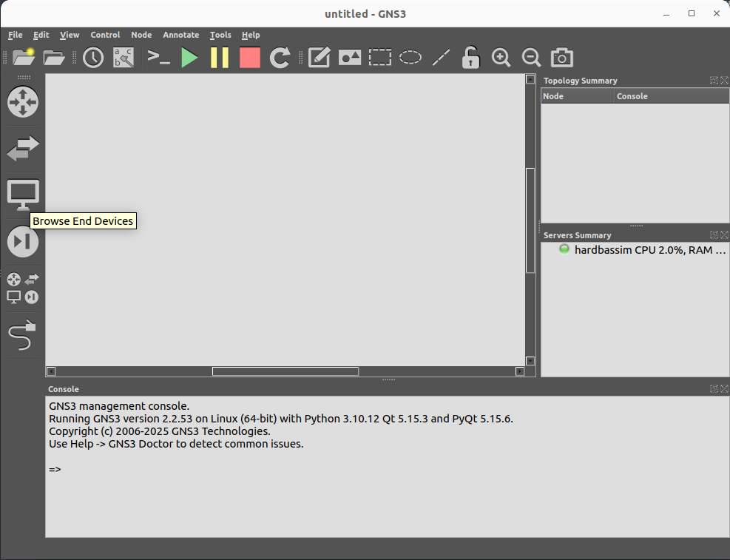Open the Help menu
Viewport: 730px width, 560px height.
coord(251,35)
